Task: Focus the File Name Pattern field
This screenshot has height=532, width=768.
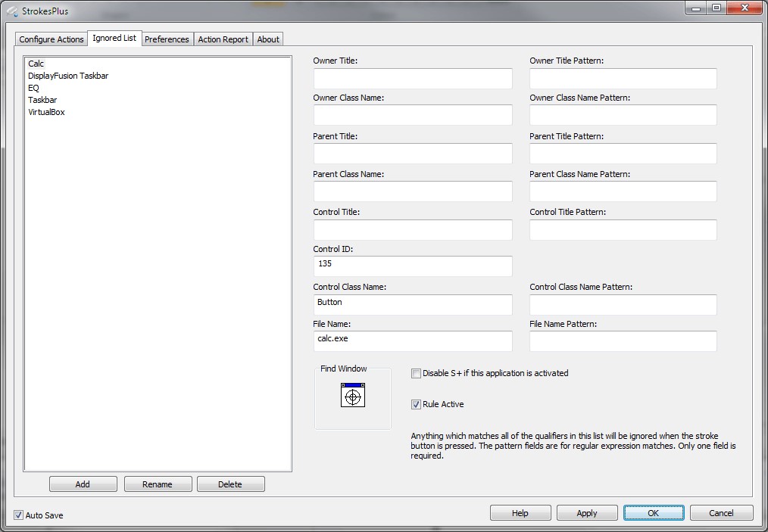Action: [623, 341]
